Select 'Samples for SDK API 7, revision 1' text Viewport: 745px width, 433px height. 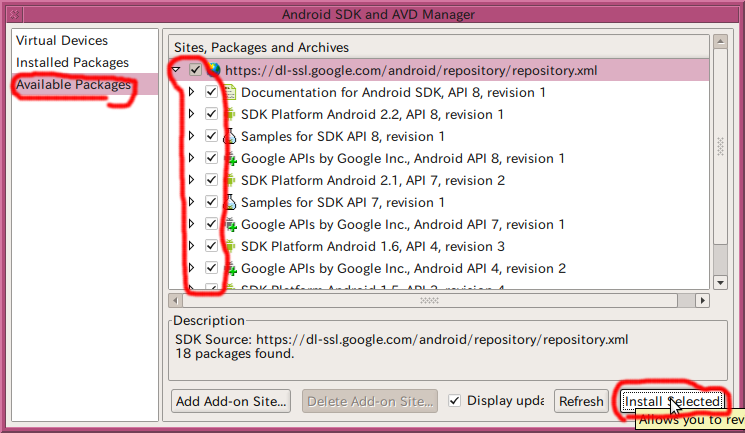[343, 202]
